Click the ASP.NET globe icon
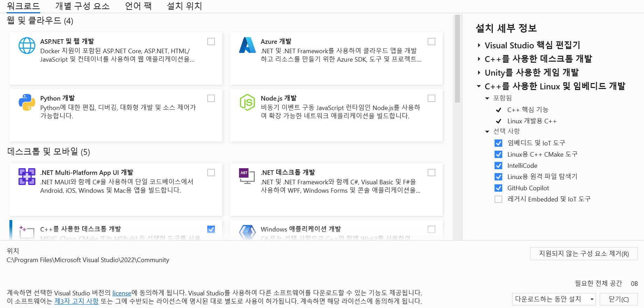This screenshot has height=308, width=644. (x=27, y=46)
